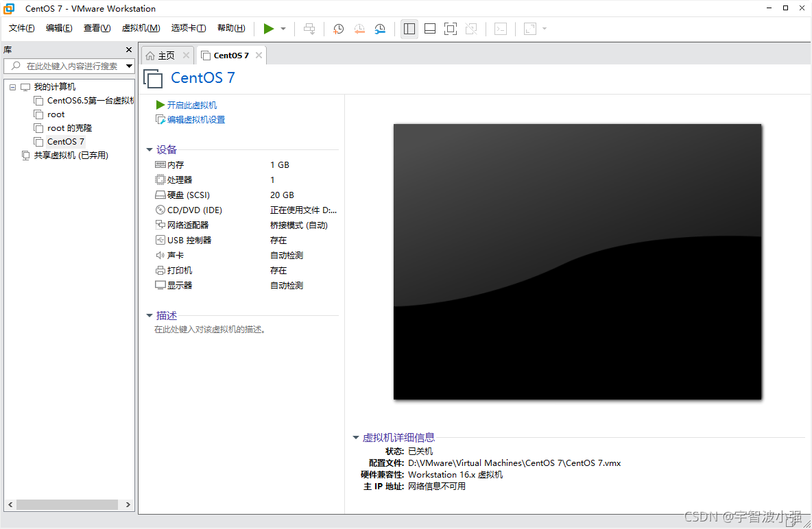Click the virtual machine screen thumbnail
Screen dimensions: 812x529
(x=577, y=261)
